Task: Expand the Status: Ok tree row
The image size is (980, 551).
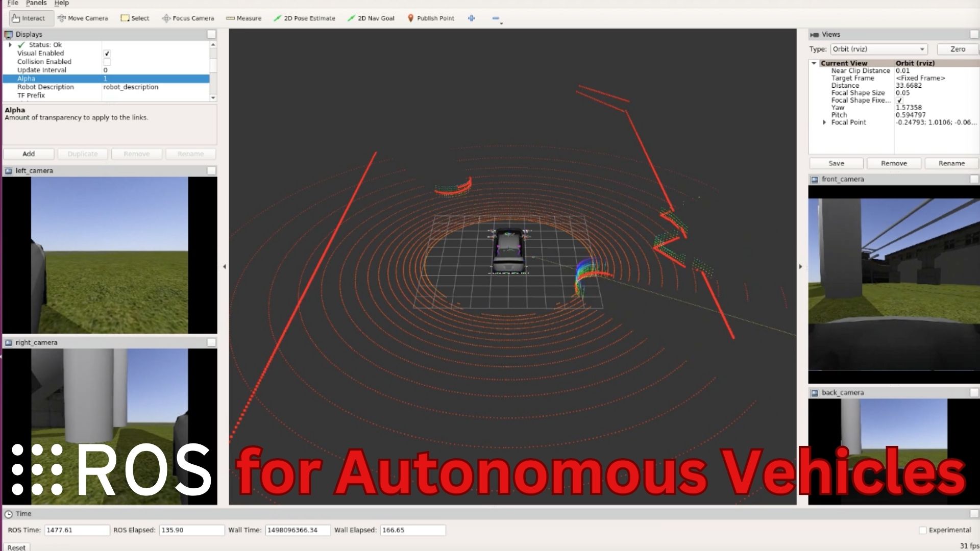Action: pyautogui.click(x=10, y=45)
